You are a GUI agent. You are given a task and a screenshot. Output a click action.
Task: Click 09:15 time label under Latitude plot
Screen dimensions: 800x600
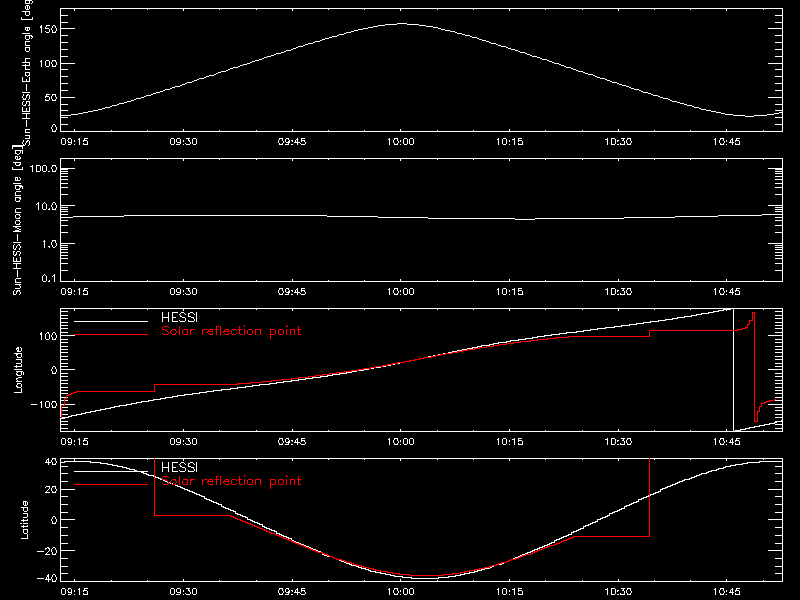74,592
